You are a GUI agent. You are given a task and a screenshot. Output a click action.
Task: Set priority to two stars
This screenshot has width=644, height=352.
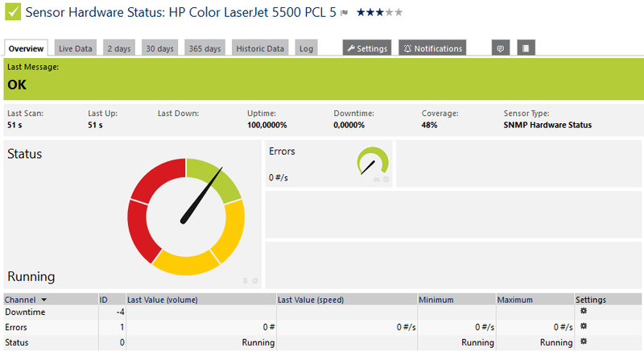click(370, 12)
